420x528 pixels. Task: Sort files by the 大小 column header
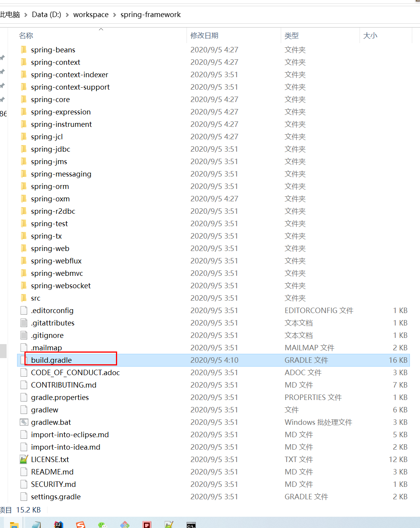[x=370, y=36]
